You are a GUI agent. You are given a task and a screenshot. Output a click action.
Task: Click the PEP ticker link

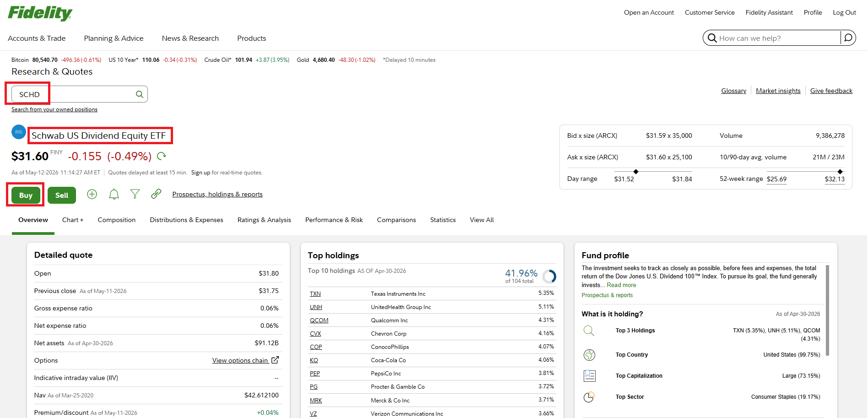point(315,374)
